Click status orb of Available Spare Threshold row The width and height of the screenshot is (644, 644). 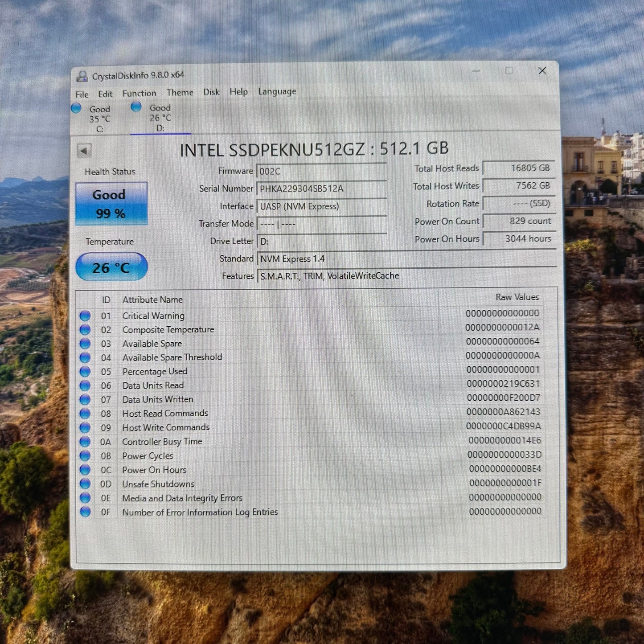pyautogui.click(x=85, y=358)
